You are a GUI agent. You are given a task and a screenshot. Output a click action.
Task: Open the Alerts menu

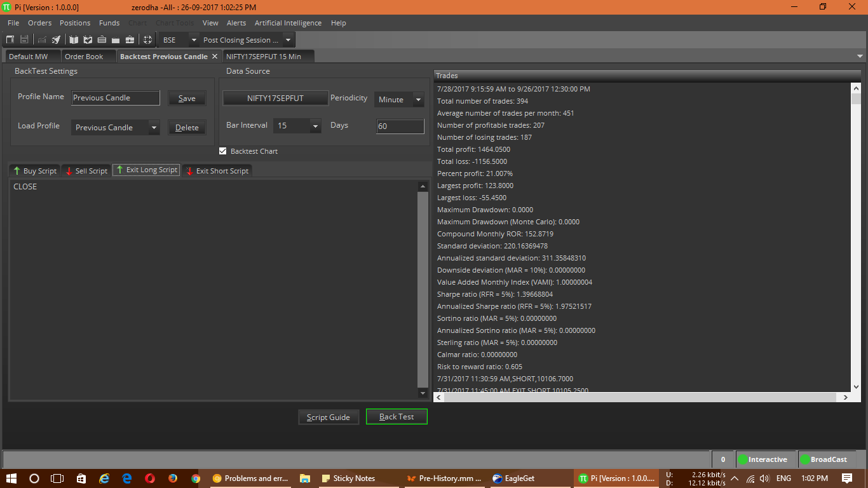click(x=236, y=23)
